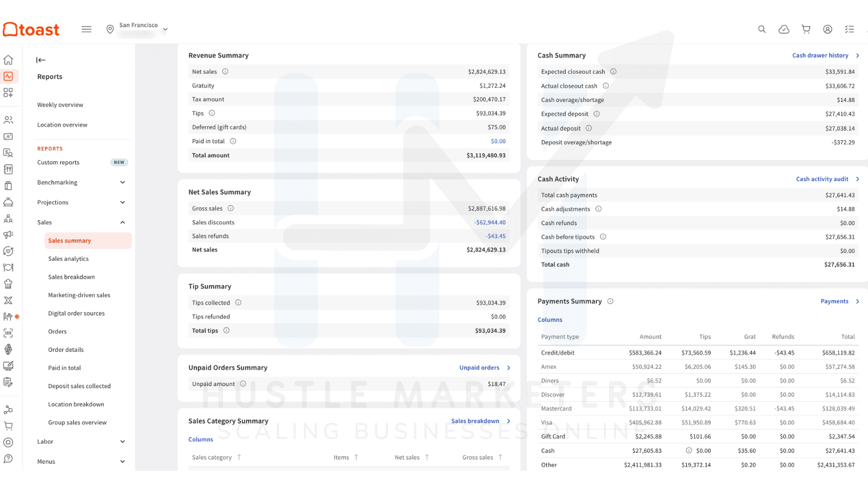Open Digital order sources
The image size is (868, 488).
76,313
